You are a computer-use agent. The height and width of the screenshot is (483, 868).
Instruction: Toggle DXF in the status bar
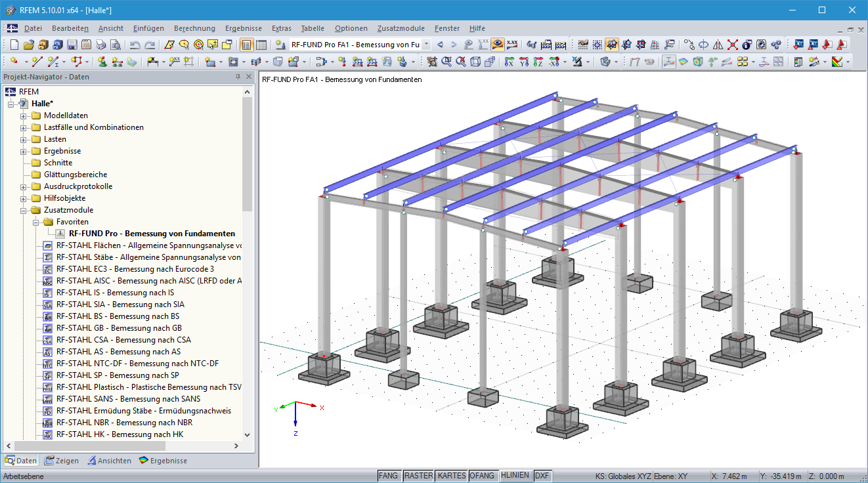(x=542, y=476)
